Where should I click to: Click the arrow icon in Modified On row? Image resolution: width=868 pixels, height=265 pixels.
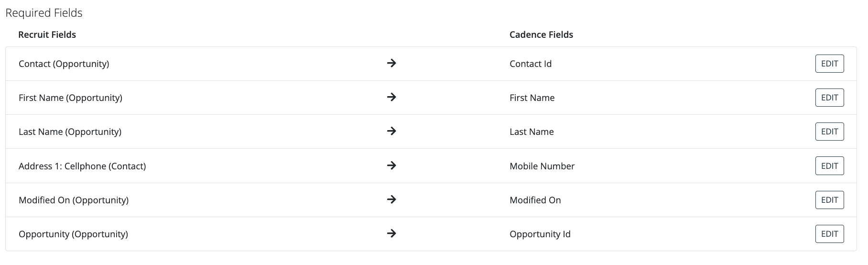click(x=391, y=199)
